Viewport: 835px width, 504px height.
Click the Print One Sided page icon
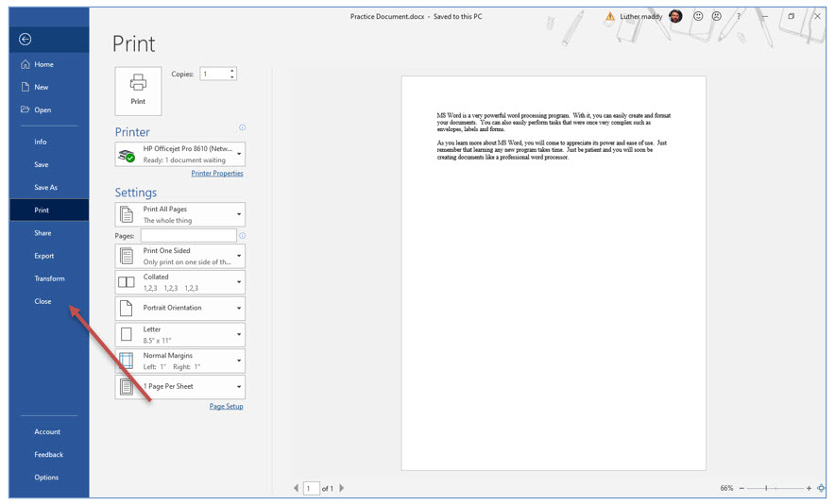(x=127, y=256)
